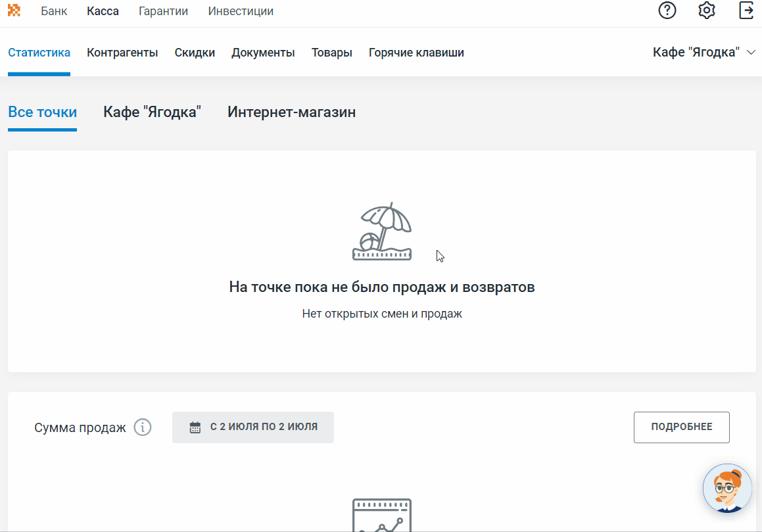
Task: Switch to the Контрагенты tab
Action: pyautogui.click(x=122, y=53)
